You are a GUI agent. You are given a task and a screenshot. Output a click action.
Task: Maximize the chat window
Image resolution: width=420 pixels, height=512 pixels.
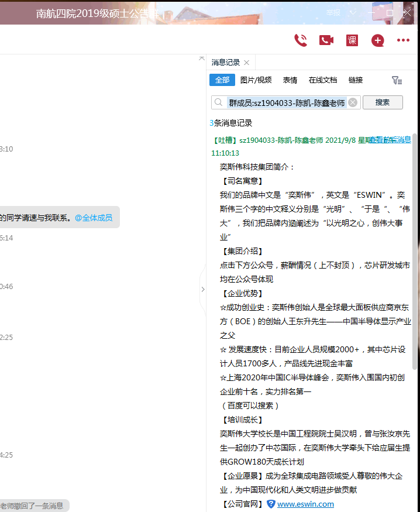(x=390, y=13)
